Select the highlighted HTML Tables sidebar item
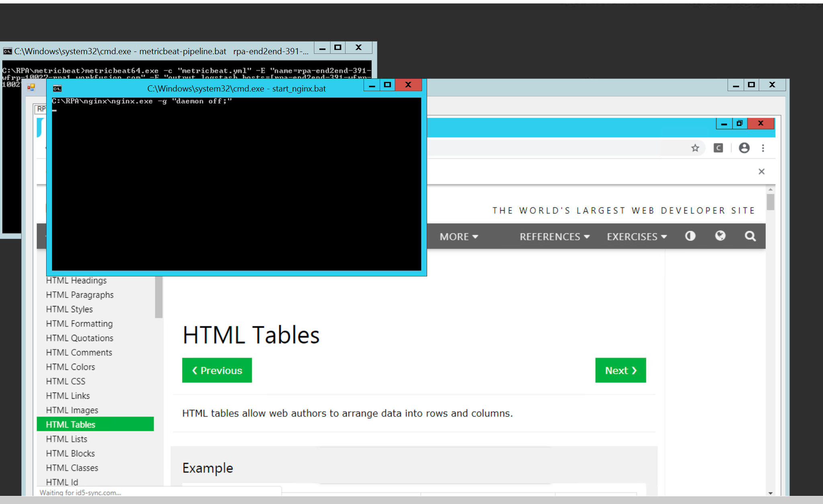The image size is (823, 504). [x=95, y=424]
